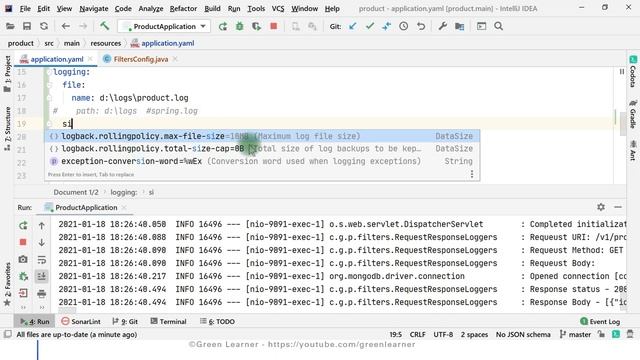
Task: Open the Favorites tool window
Action: click(x=7, y=285)
